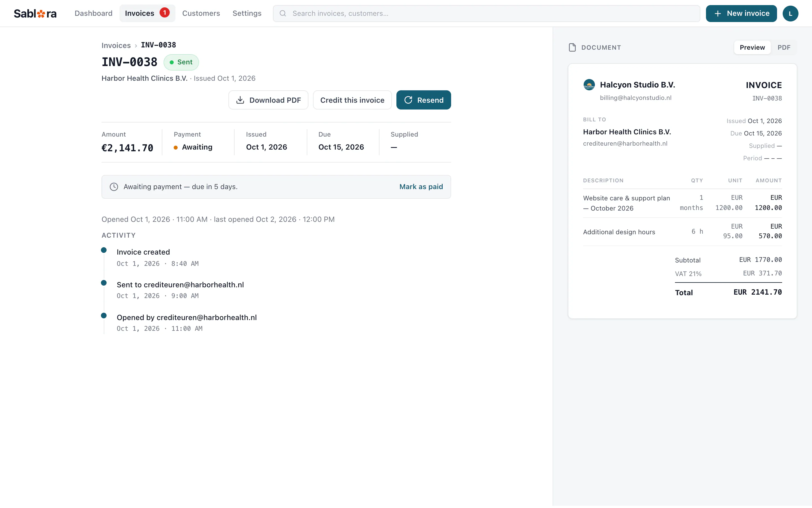Click the plus icon on New invoice
The width and height of the screenshot is (812, 508).
[718, 14]
